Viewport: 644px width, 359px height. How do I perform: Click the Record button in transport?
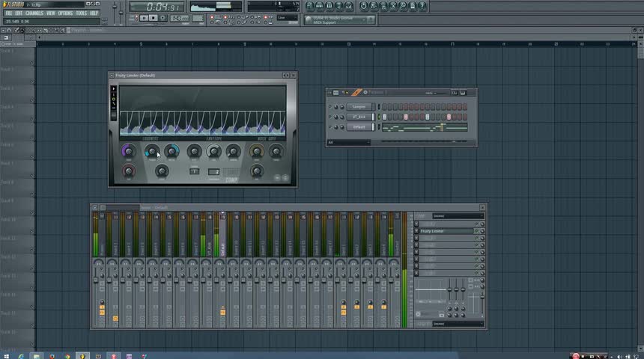click(164, 17)
